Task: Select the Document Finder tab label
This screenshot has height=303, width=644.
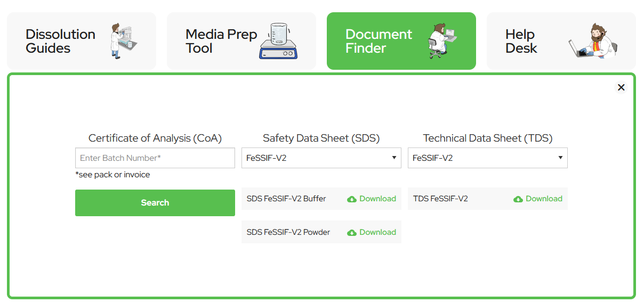Action: tap(379, 41)
